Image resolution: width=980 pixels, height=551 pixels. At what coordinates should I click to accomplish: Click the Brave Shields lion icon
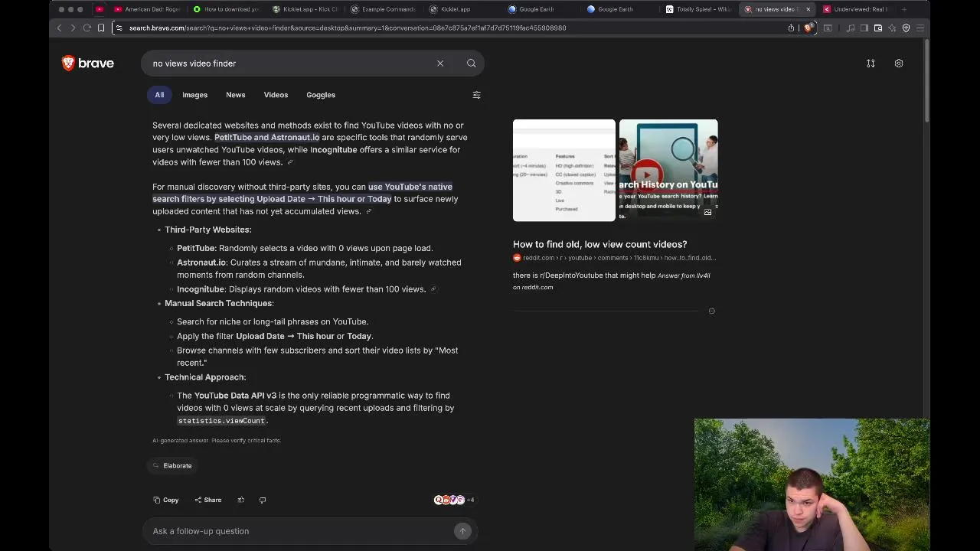pos(808,28)
